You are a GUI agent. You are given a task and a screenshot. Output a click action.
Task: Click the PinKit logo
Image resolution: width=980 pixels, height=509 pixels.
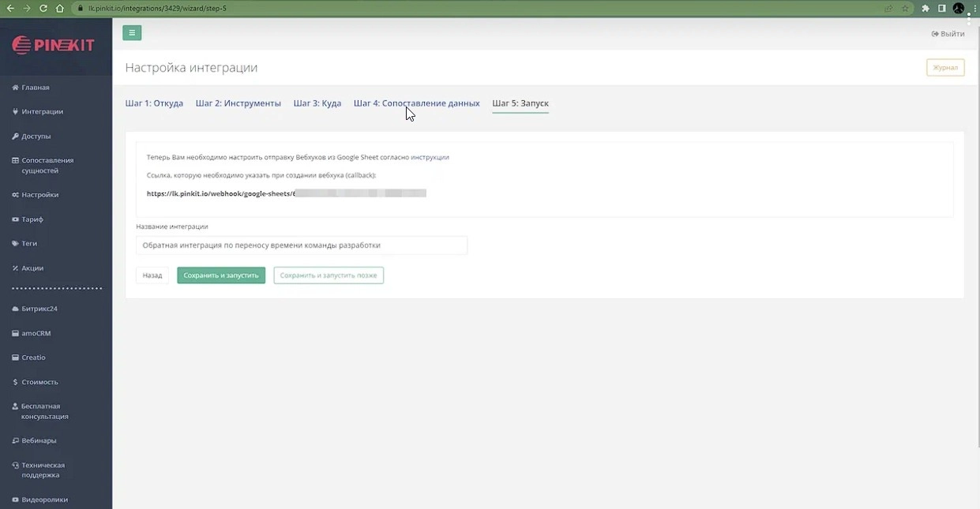(54, 46)
